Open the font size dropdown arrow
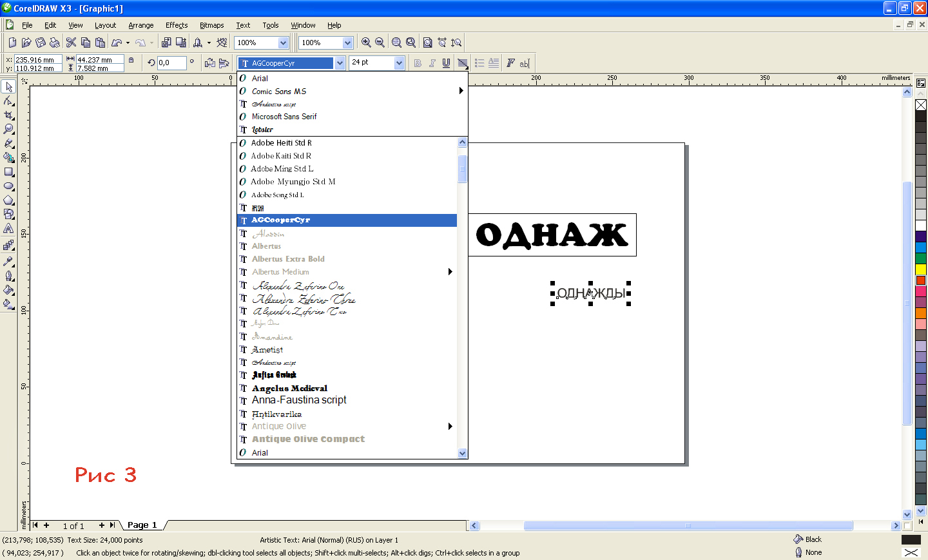Screen dimensions: 928x560 [x=399, y=63]
